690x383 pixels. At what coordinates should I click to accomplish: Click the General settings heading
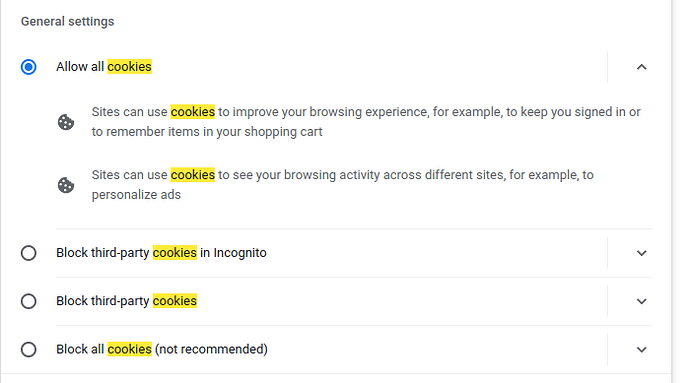pyautogui.click(x=67, y=21)
